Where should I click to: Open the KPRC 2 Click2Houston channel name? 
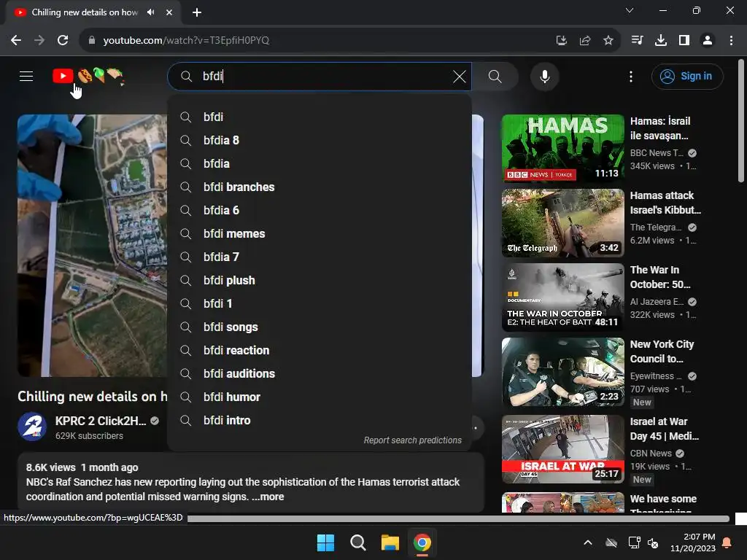tap(101, 421)
